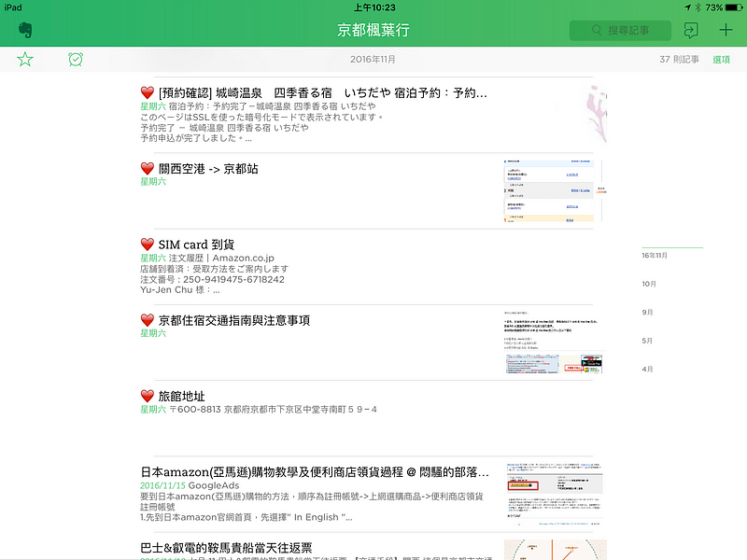Tap the battery indicator in status bar
Screen dimensions: 747x560
tap(733, 7)
